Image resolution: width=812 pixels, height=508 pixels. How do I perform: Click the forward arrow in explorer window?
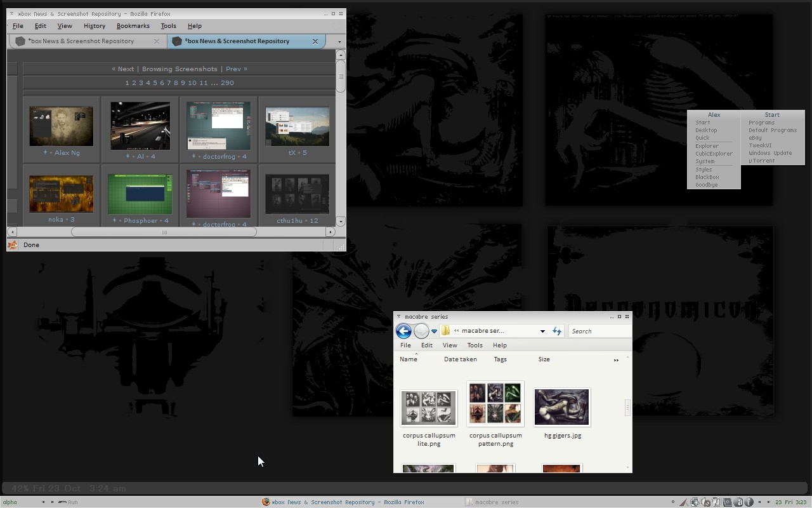coord(421,331)
